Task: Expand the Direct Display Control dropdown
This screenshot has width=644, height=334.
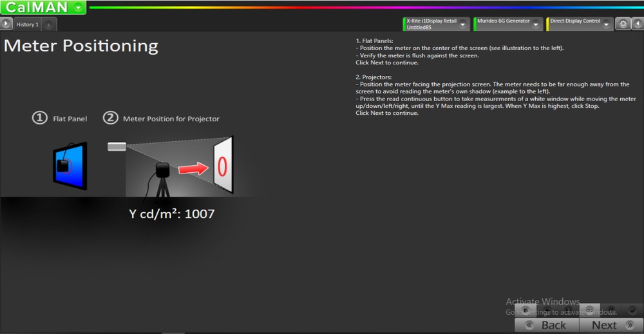Action: [x=606, y=24]
